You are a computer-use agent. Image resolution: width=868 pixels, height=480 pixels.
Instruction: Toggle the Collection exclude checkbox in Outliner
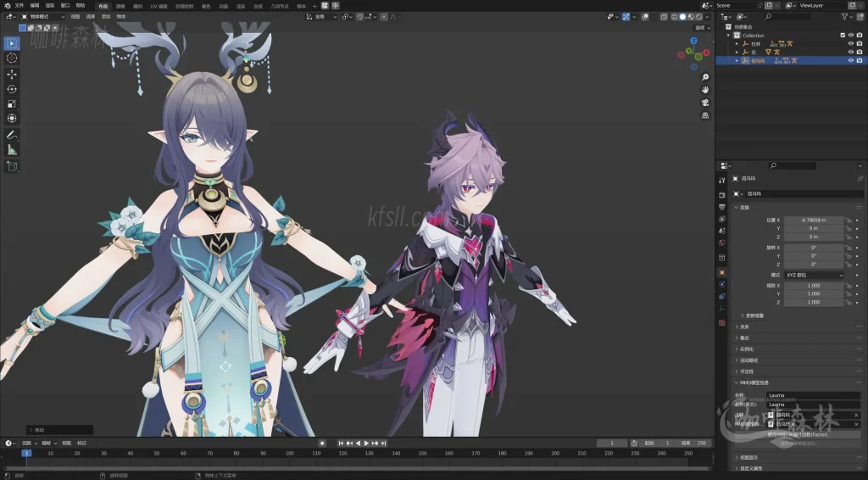(x=843, y=36)
